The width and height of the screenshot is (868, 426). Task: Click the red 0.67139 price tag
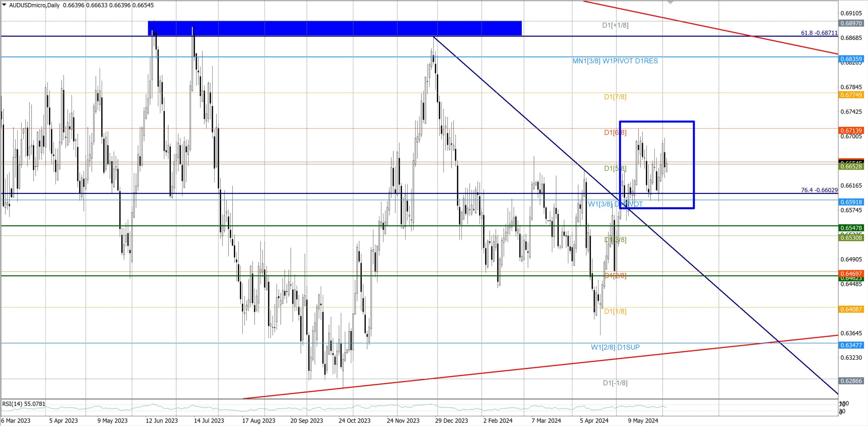(851, 130)
